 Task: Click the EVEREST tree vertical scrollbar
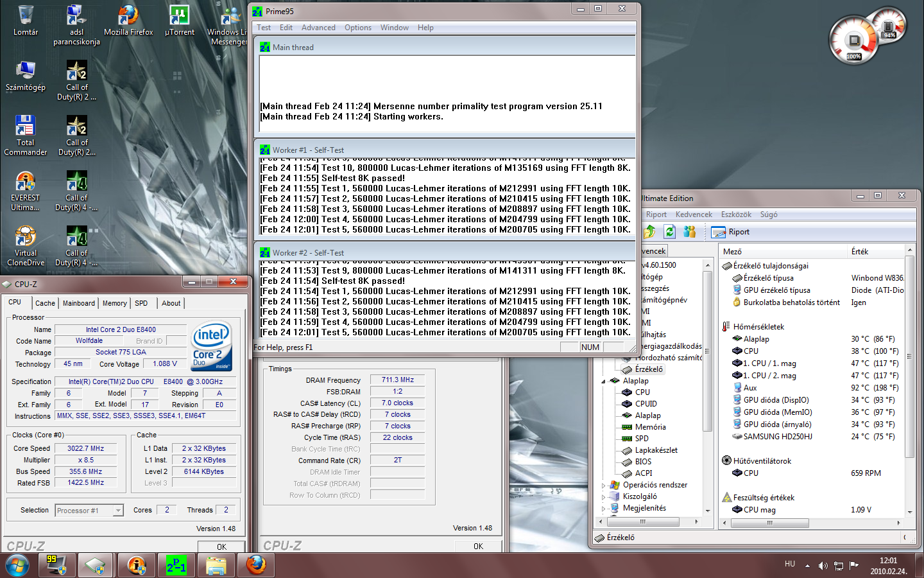708,387
